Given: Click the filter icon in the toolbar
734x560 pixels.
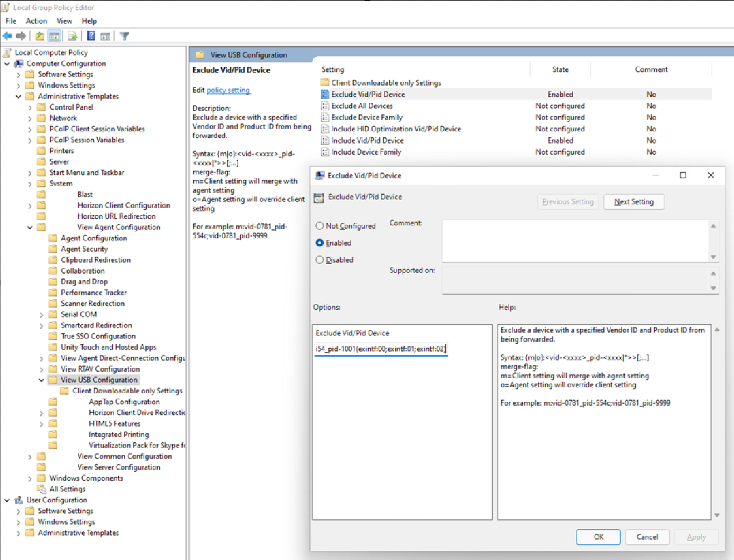Looking at the screenshot, I should [123, 36].
